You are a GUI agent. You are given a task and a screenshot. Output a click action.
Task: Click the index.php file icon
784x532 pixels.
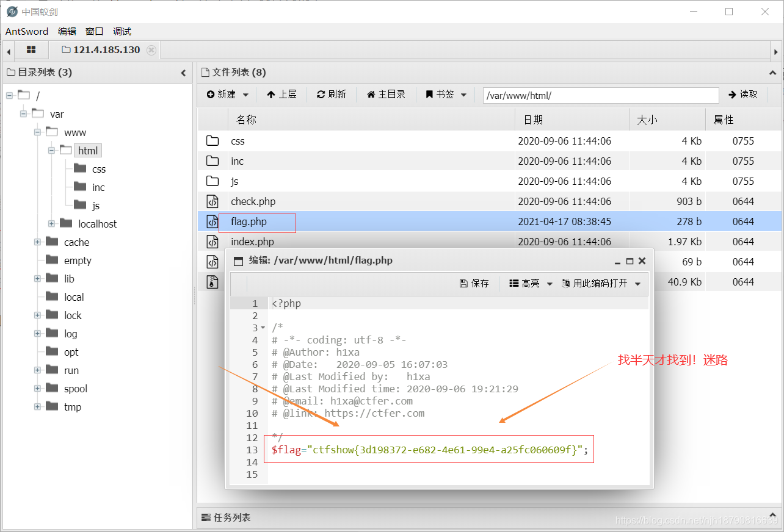tap(212, 242)
